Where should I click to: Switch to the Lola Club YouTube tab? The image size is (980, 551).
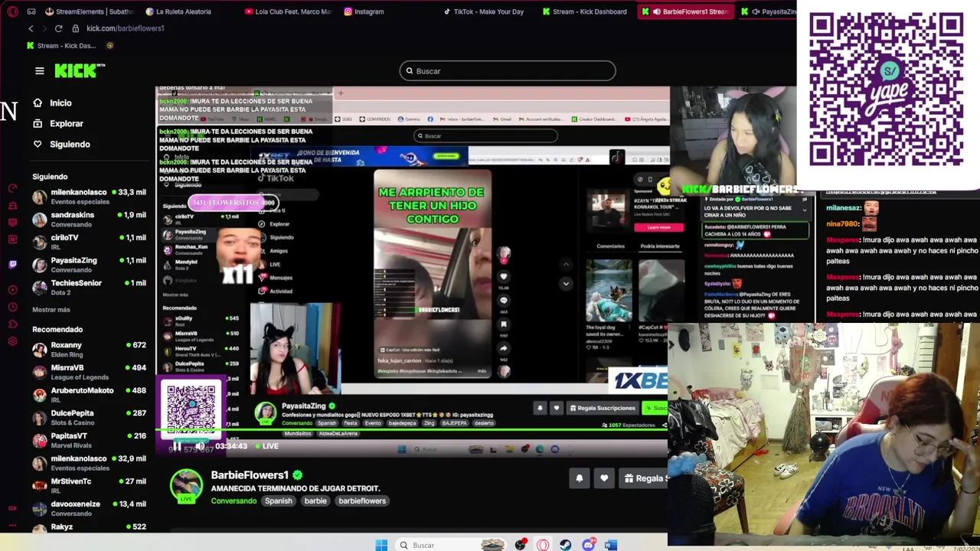(x=289, y=11)
